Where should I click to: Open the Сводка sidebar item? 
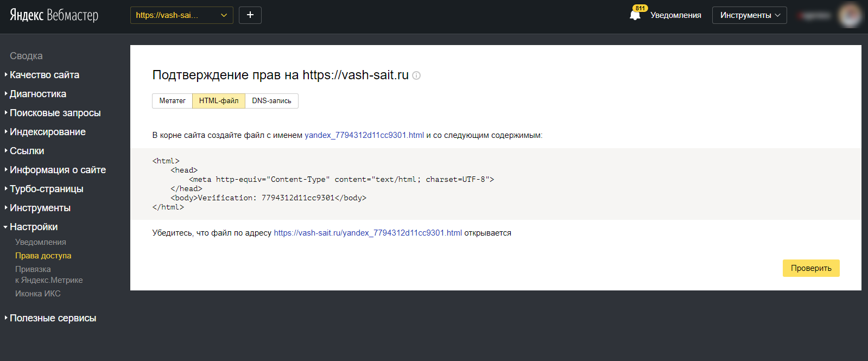(x=26, y=56)
